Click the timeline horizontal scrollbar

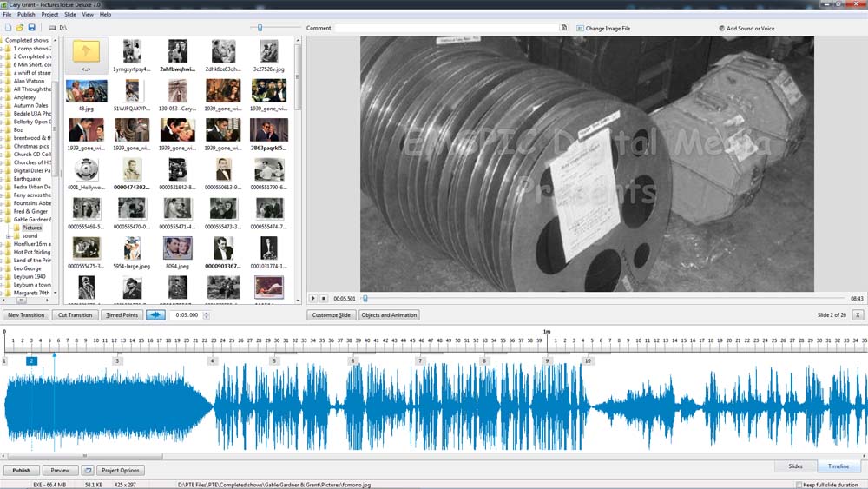pyautogui.click(x=84, y=456)
